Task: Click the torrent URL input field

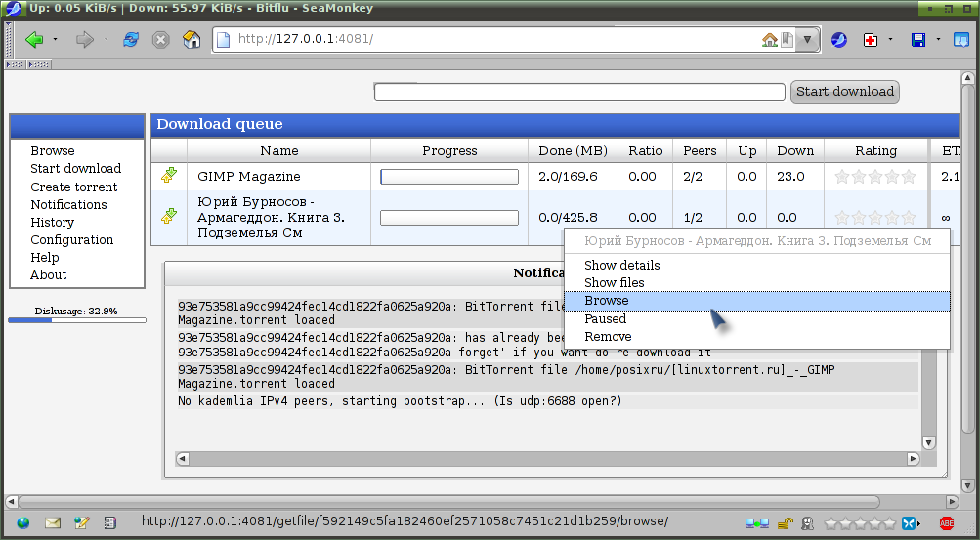Action: (x=579, y=92)
